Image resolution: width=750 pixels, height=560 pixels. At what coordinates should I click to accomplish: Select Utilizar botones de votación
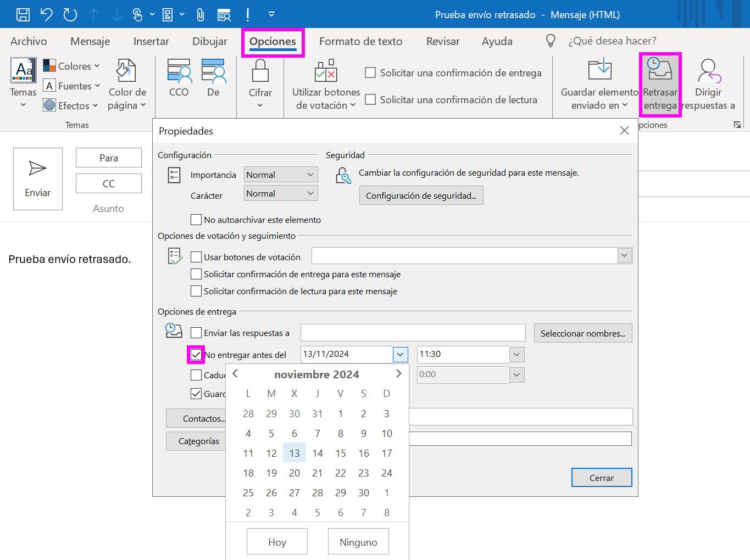[325, 83]
